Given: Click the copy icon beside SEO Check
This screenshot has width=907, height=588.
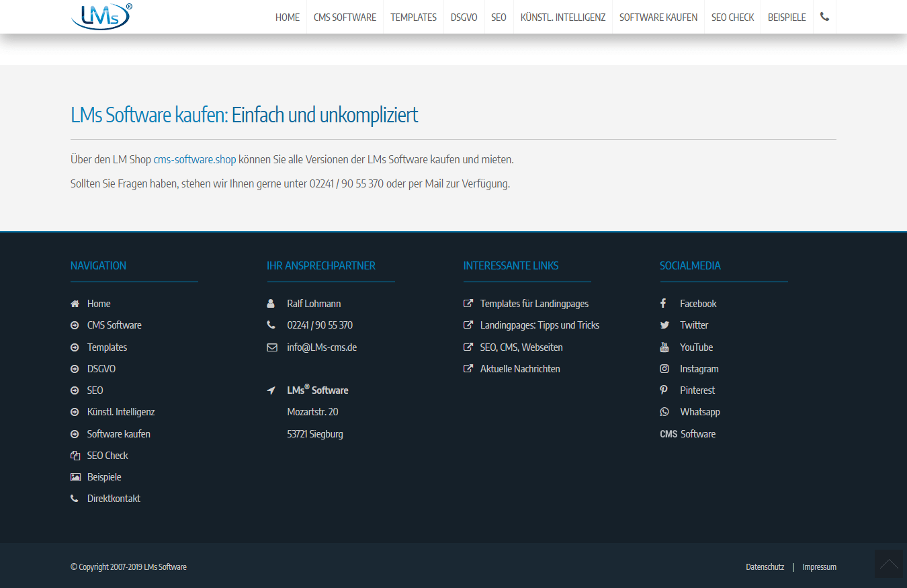Looking at the screenshot, I should (x=75, y=456).
